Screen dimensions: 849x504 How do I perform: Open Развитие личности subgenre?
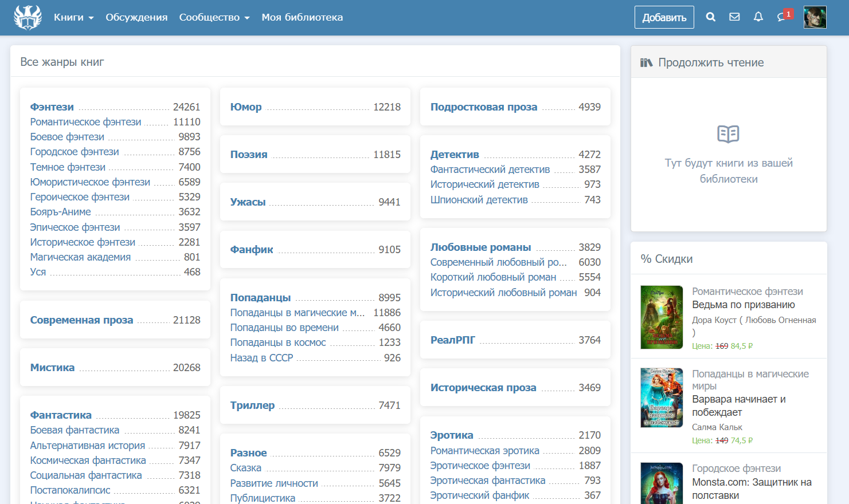click(274, 483)
